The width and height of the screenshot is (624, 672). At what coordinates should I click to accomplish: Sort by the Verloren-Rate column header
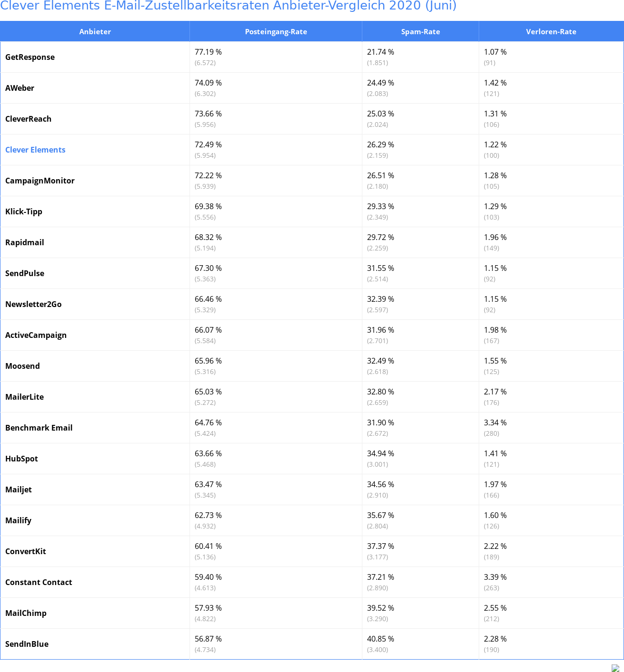pos(551,31)
